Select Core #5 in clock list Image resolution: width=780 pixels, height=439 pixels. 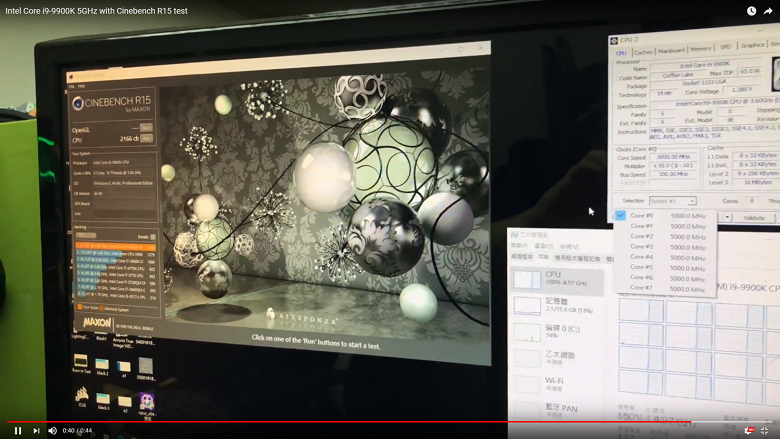click(x=665, y=267)
